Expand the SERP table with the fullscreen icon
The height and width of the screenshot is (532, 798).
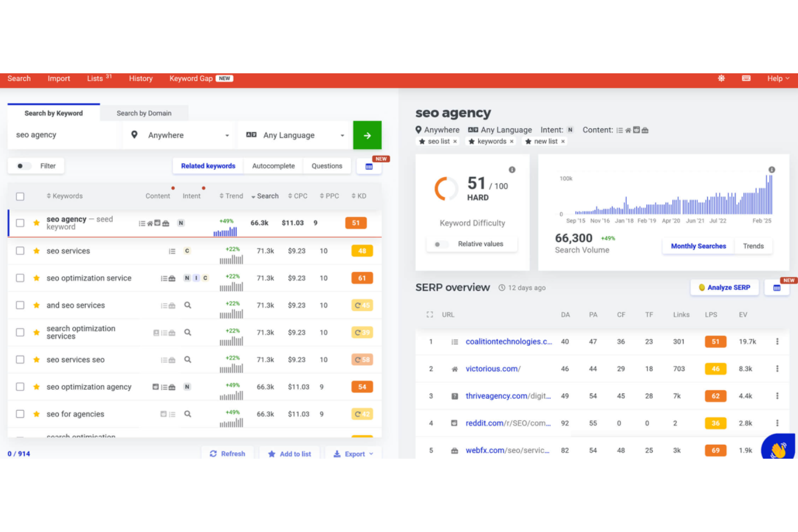[x=430, y=314]
